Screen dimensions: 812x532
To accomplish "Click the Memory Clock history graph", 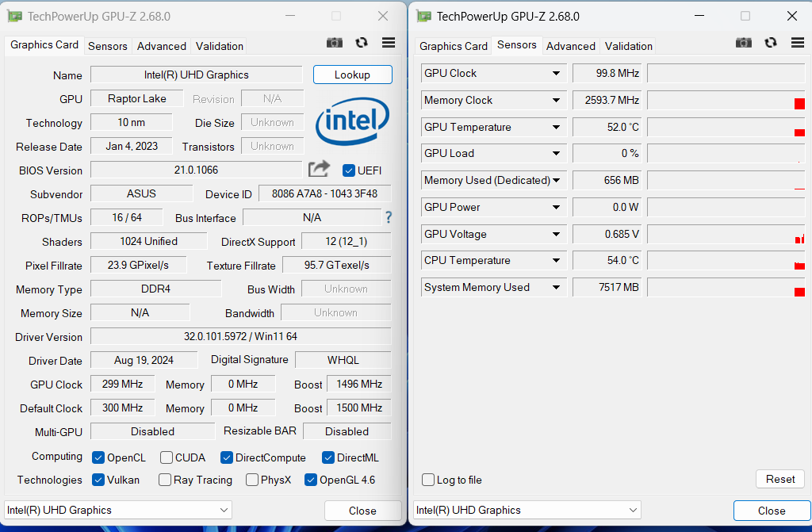I will coord(726,100).
